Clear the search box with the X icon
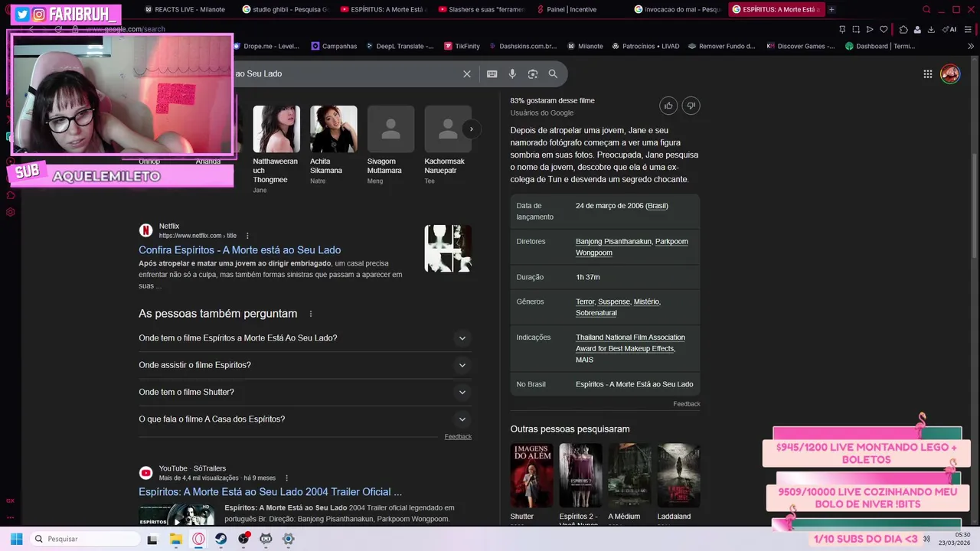980x551 pixels. pyautogui.click(x=467, y=74)
